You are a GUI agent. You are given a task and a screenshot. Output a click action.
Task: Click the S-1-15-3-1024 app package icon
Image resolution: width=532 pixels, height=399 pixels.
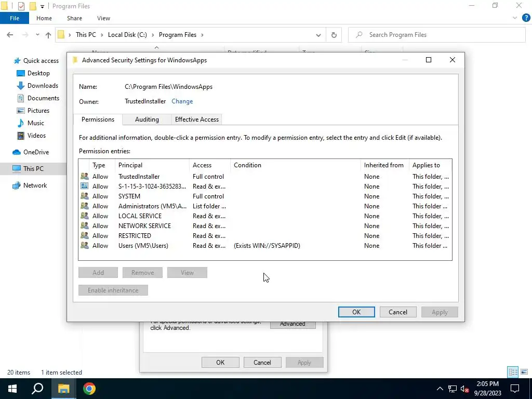85,187
